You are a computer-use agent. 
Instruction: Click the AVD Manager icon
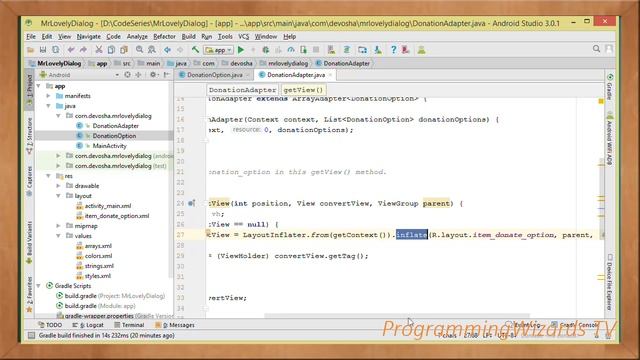331,50
